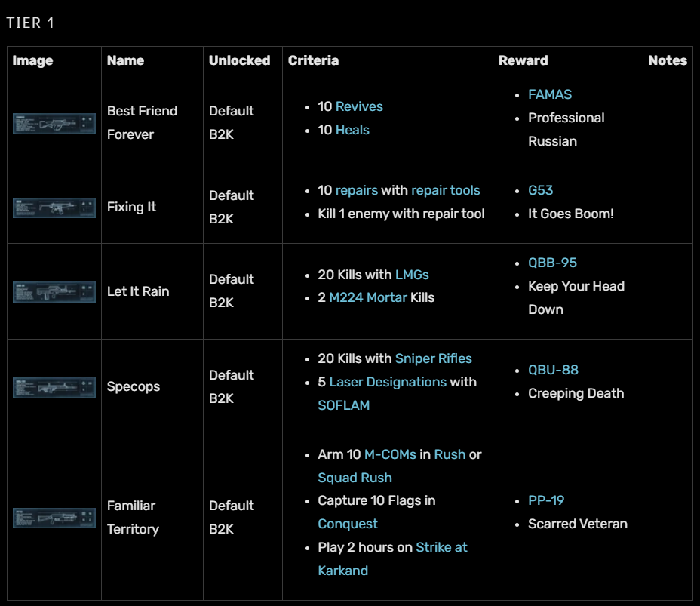This screenshot has height=606, width=700.
Task: Click Keep Your Head Down reward text
Action: [576, 297]
